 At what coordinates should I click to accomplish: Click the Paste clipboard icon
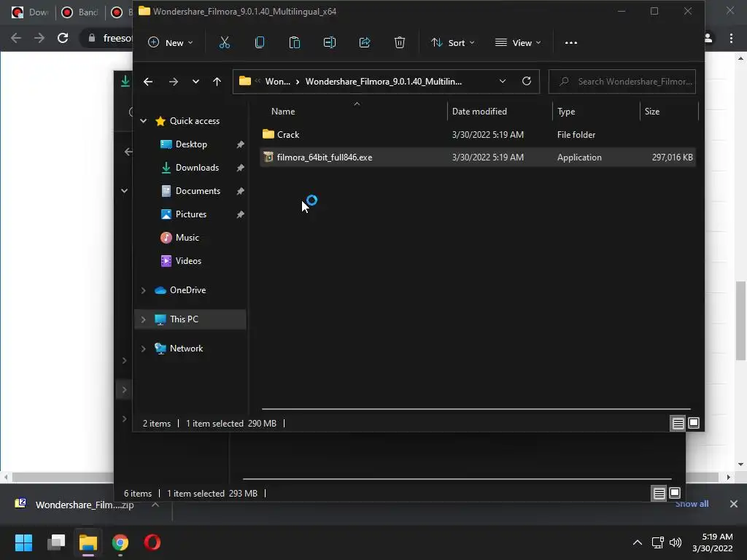(x=295, y=43)
